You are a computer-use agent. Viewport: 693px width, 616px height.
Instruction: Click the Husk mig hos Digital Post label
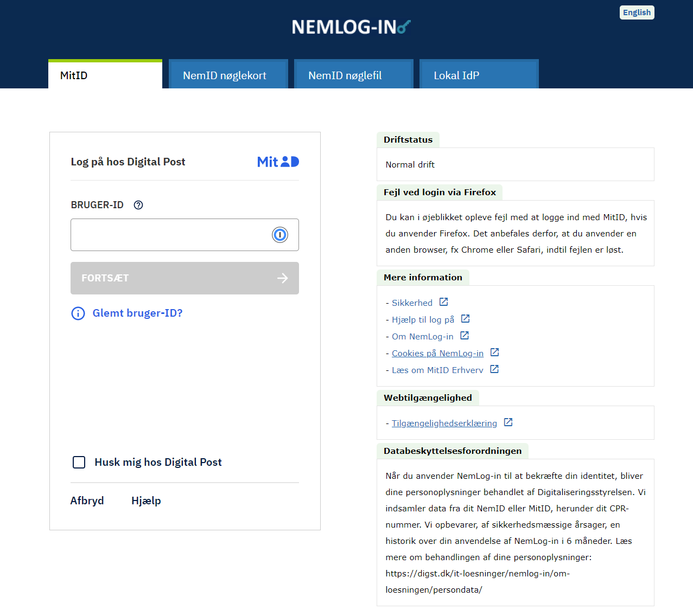[158, 462]
